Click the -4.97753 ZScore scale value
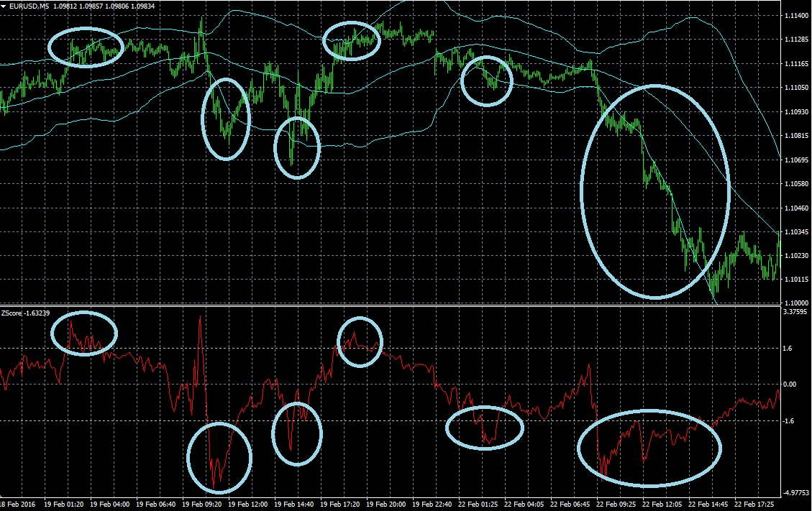Screen dimensions: 812x511 pos(795,492)
